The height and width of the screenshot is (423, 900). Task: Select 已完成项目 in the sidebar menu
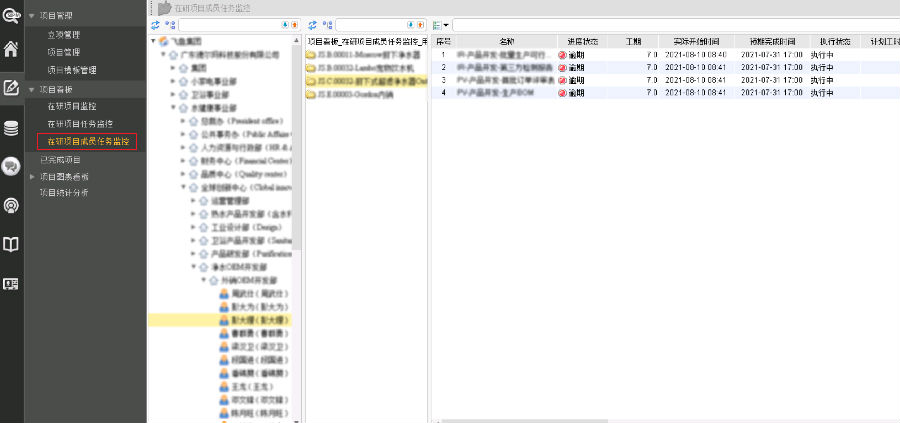(x=60, y=159)
